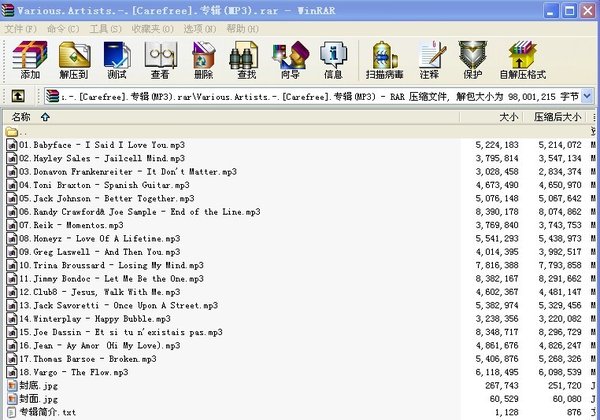
Task: Click the Test (测试) toolbar icon
Action: (x=117, y=60)
